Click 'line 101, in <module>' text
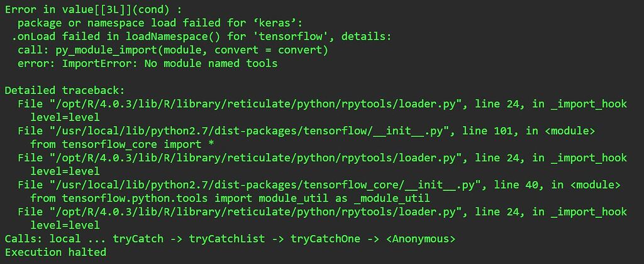644x264 pixels. pyautogui.click(x=528, y=131)
